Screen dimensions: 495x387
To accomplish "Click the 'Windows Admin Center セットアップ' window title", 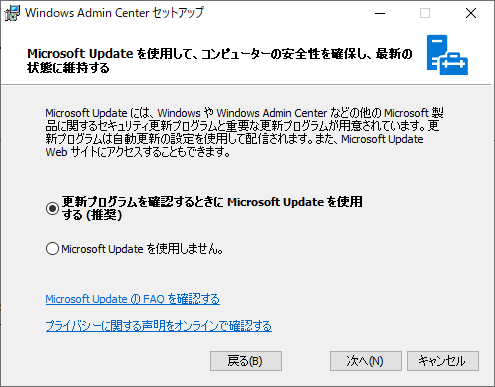I will pyautogui.click(x=114, y=13).
